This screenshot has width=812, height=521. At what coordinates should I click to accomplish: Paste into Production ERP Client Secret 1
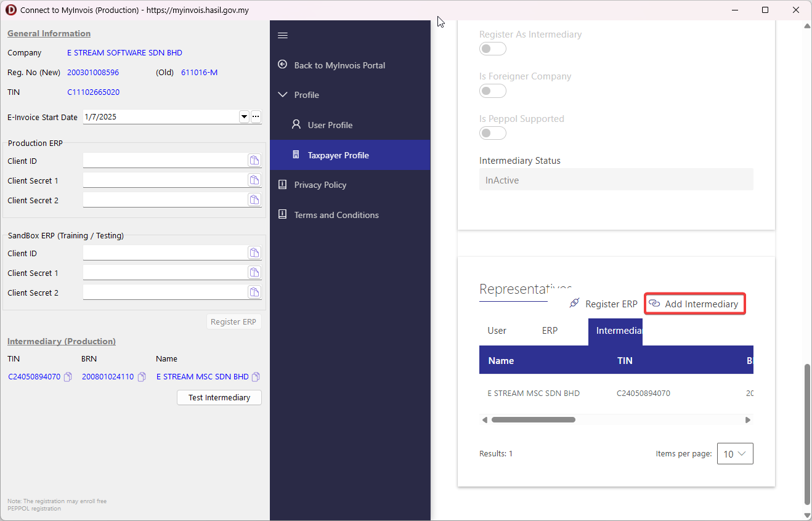click(x=254, y=180)
